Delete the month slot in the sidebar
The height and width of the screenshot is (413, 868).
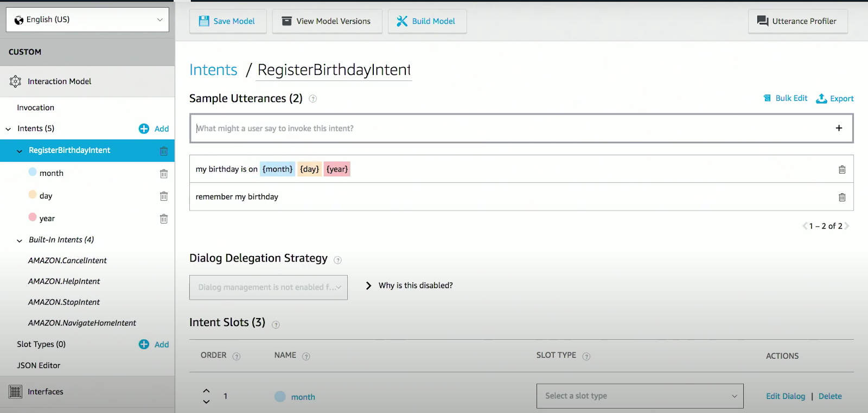tap(164, 174)
